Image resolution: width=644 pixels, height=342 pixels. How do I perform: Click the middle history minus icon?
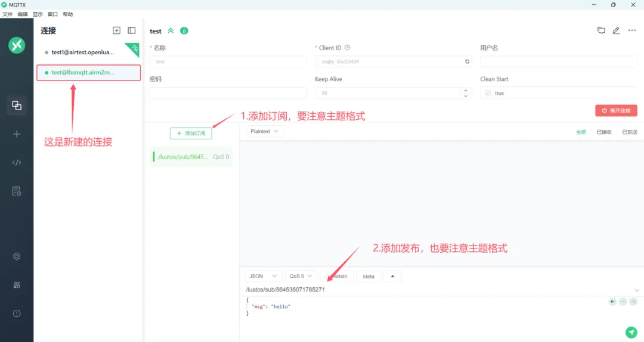(x=623, y=301)
